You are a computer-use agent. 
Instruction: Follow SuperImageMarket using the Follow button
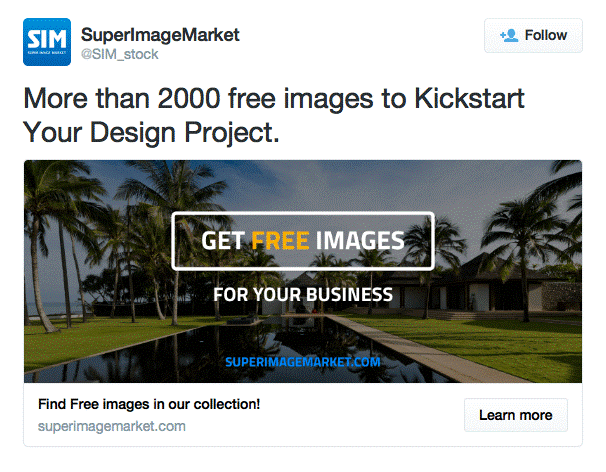(532, 35)
